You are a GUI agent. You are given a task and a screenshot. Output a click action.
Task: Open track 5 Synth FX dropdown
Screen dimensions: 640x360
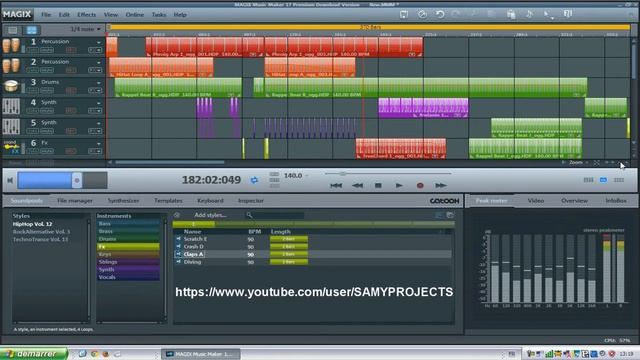tap(95, 131)
